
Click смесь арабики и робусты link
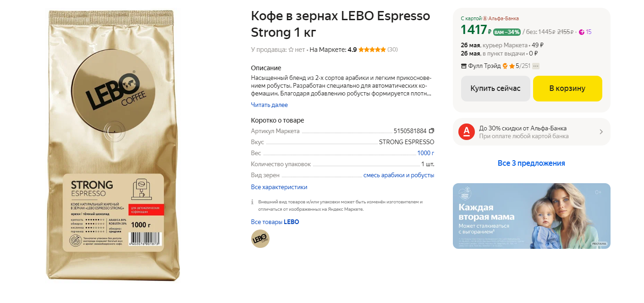coord(398,175)
